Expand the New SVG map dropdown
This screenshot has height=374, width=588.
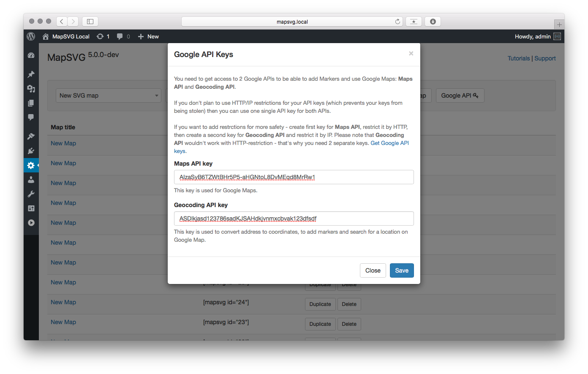click(109, 96)
